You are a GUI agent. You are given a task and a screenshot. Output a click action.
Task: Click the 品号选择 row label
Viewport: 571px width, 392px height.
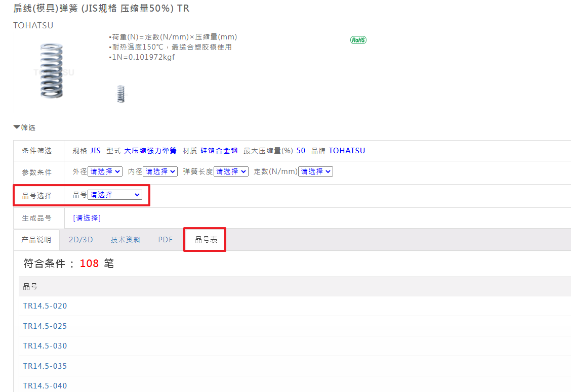[37, 196]
